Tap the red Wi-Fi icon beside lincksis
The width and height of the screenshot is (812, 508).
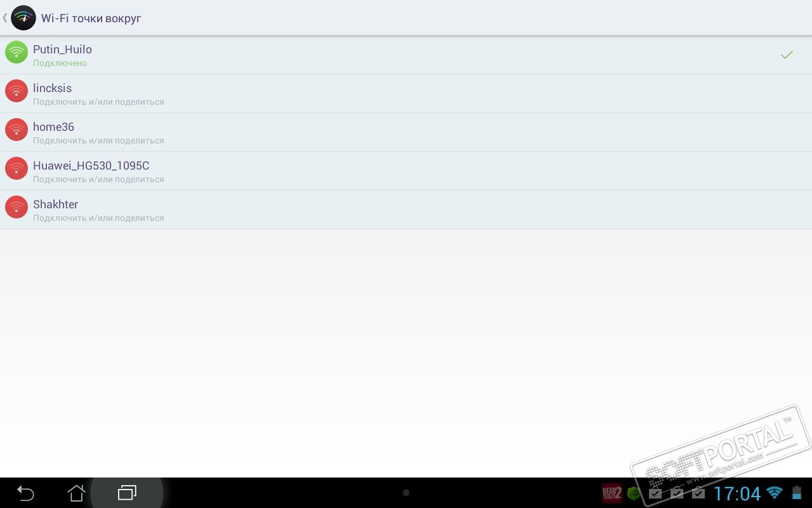pyautogui.click(x=16, y=91)
